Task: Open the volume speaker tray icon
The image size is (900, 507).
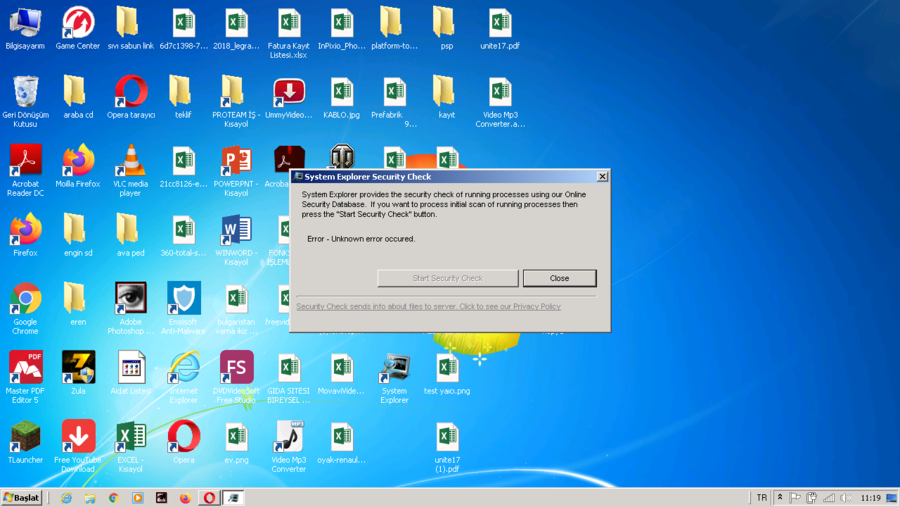Action: tap(845, 498)
